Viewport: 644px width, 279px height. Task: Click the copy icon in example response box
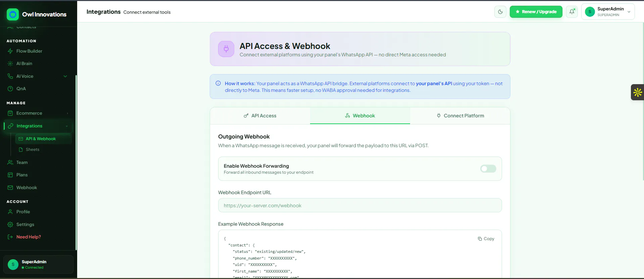coord(480,239)
